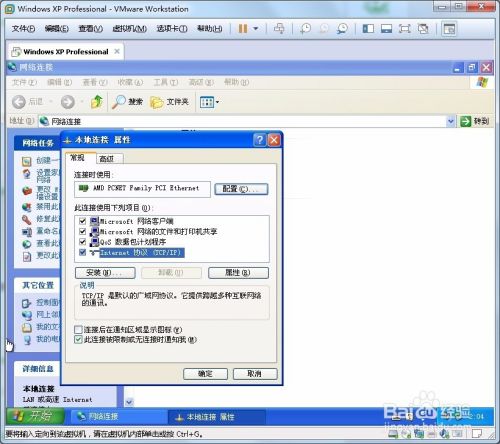Click the 安装(N)... button

(x=105, y=273)
